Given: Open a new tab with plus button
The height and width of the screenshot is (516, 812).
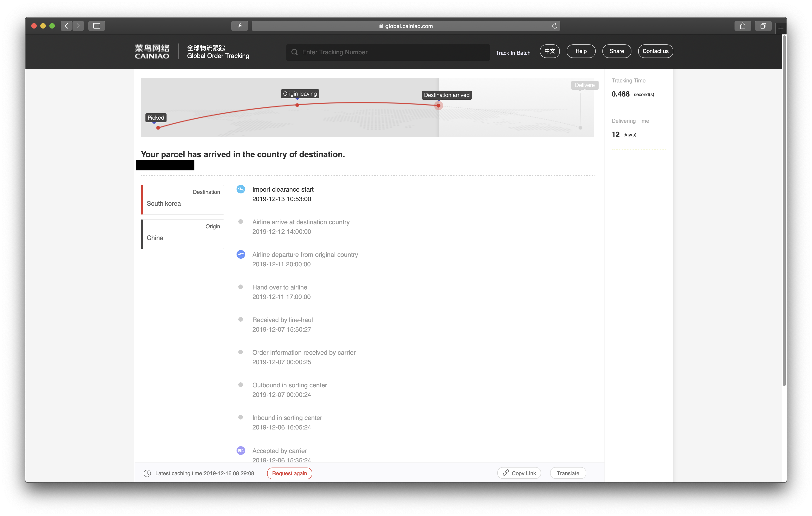Looking at the screenshot, I should pyautogui.click(x=781, y=29).
